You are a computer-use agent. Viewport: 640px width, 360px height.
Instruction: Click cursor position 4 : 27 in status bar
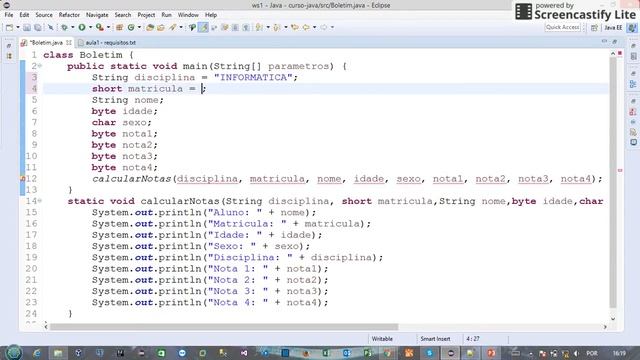click(x=473, y=339)
